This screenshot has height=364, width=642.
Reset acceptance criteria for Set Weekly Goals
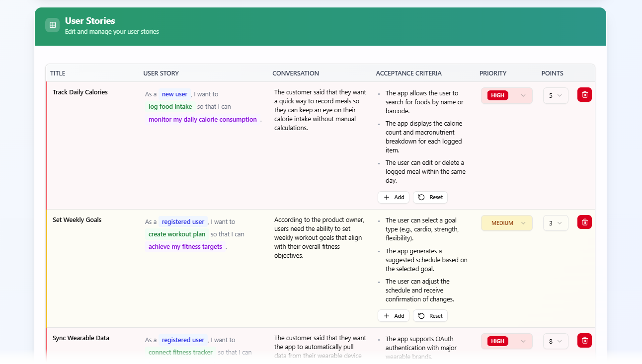click(430, 316)
